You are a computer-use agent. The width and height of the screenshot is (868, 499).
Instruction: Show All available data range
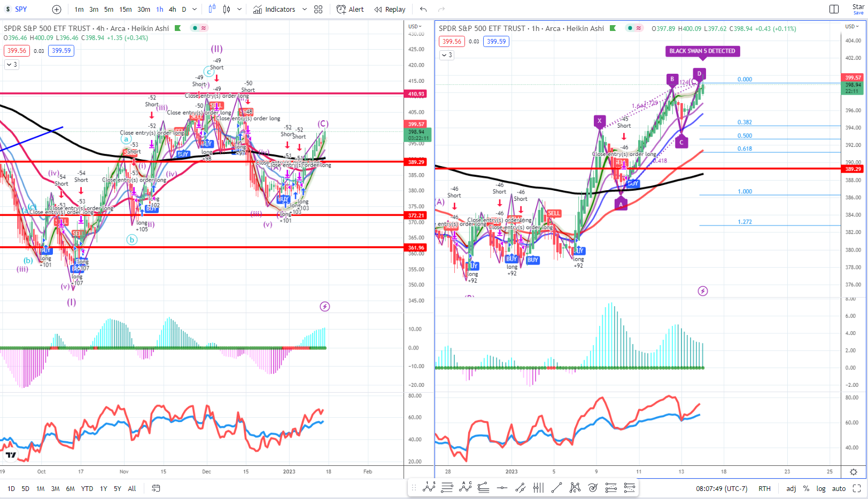(x=132, y=488)
